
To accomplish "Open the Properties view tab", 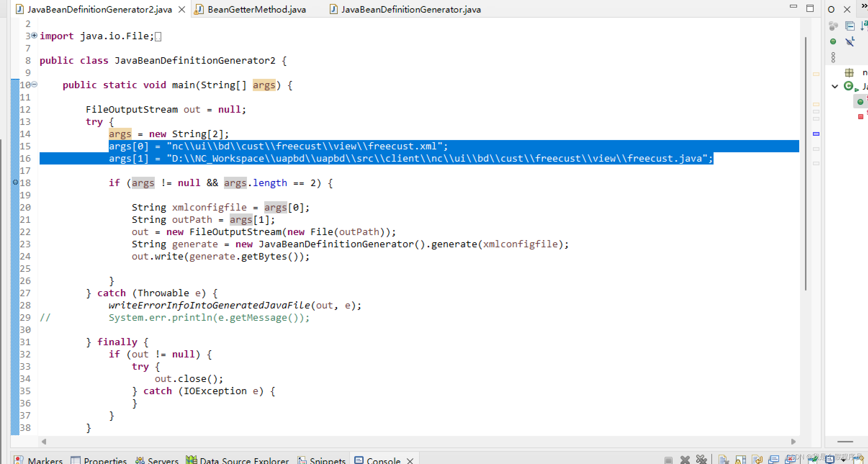I will coord(99,460).
